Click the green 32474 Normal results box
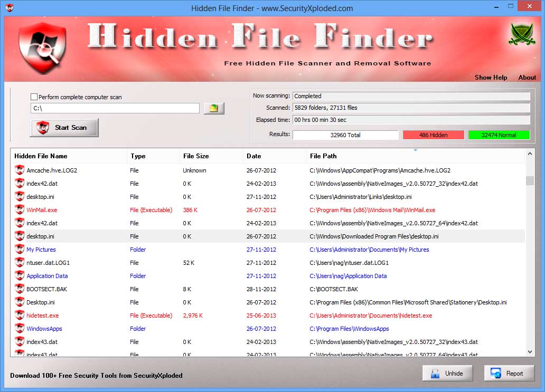 pyautogui.click(x=499, y=135)
